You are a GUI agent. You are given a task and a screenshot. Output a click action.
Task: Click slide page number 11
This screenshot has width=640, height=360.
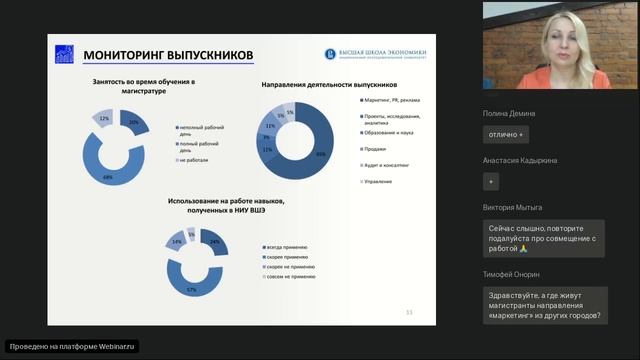[409, 312]
